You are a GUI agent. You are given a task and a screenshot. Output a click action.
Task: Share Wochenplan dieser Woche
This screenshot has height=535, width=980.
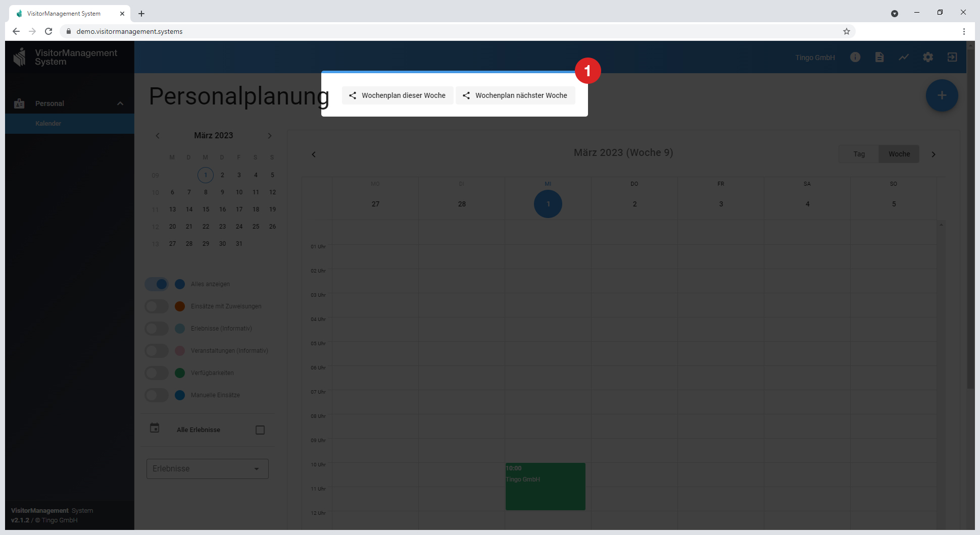(x=398, y=95)
